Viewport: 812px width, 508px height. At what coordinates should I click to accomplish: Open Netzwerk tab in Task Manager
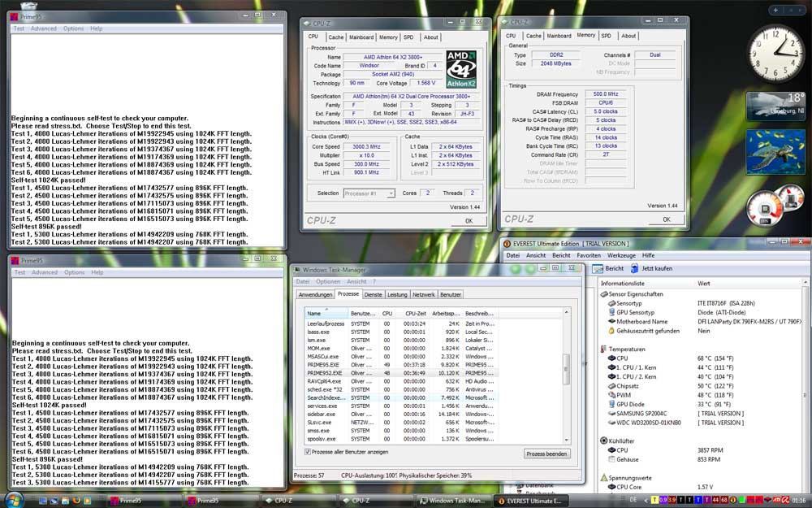424,294
